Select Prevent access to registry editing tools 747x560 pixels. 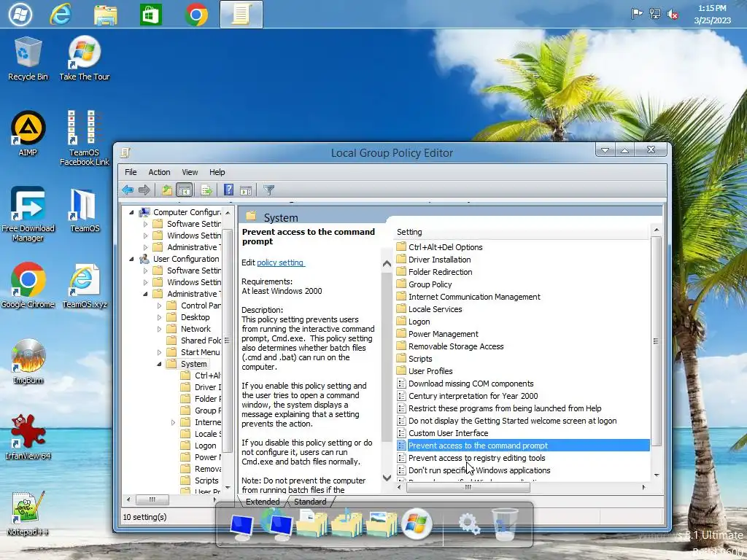(x=476, y=458)
